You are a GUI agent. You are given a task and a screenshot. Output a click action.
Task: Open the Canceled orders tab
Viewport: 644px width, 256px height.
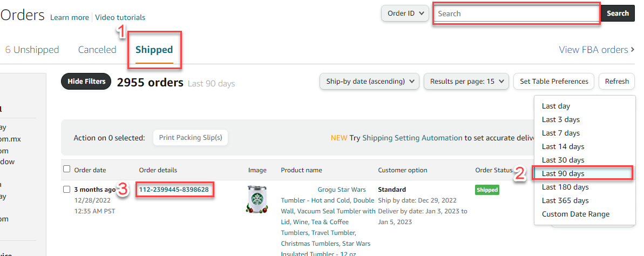(x=97, y=50)
